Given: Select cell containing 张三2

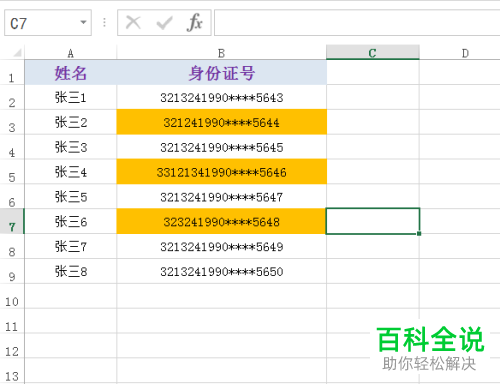Looking at the screenshot, I should coord(71,122).
